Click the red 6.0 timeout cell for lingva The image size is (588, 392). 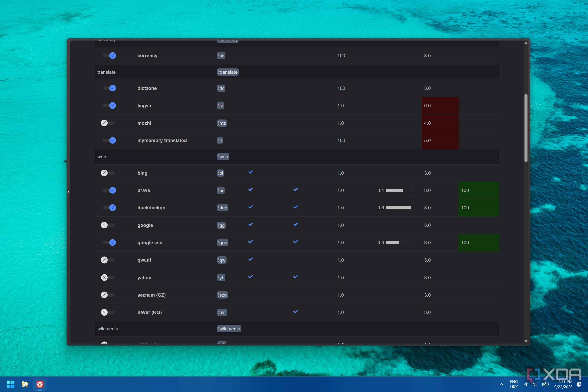pyautogui.click(x=440, y=106)
